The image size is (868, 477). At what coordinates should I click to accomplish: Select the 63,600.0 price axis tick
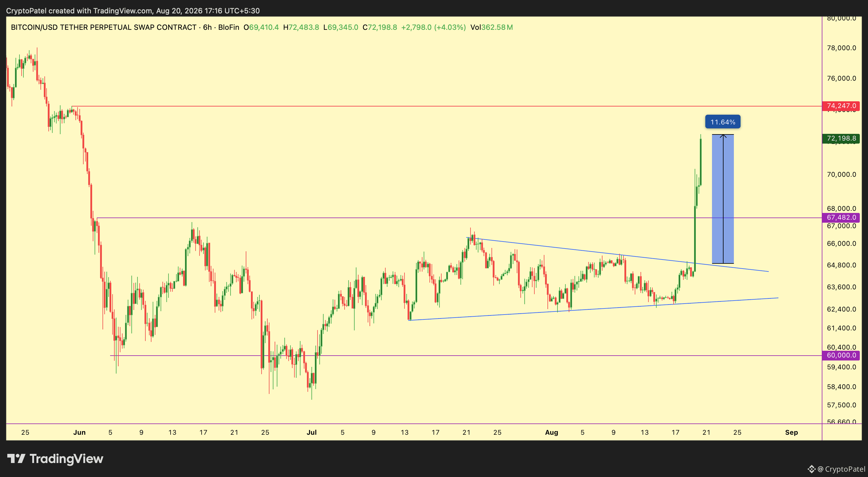(x=841, y=287)
